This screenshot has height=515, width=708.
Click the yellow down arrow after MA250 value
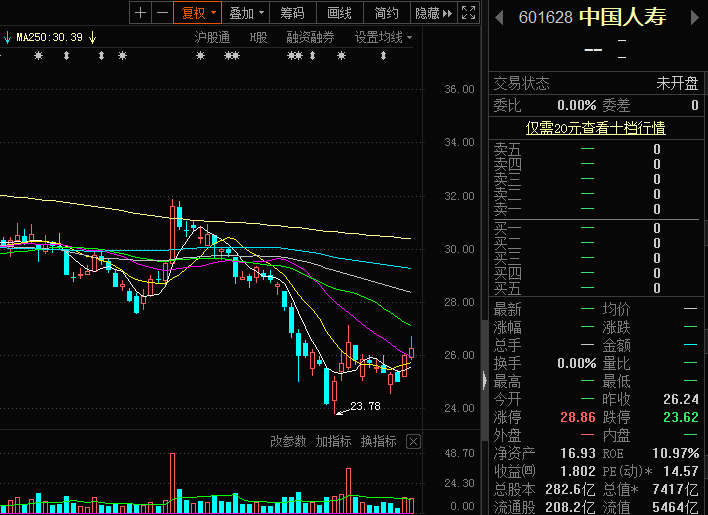click(93, 37)
